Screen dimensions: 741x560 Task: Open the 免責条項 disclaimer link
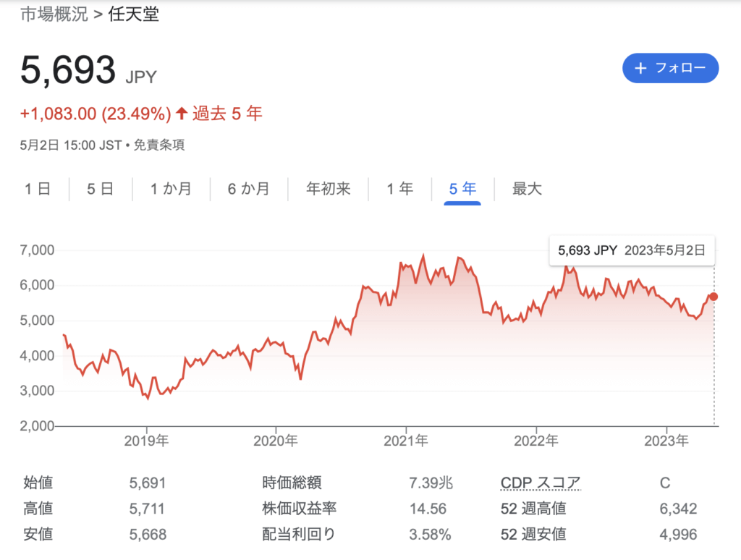159,145
